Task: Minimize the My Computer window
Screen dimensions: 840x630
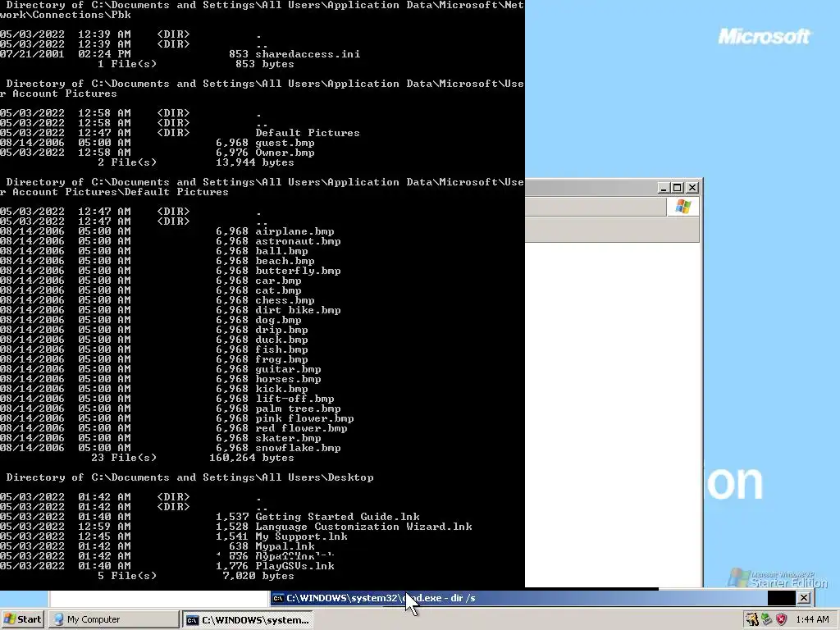Action: point(663,188)
